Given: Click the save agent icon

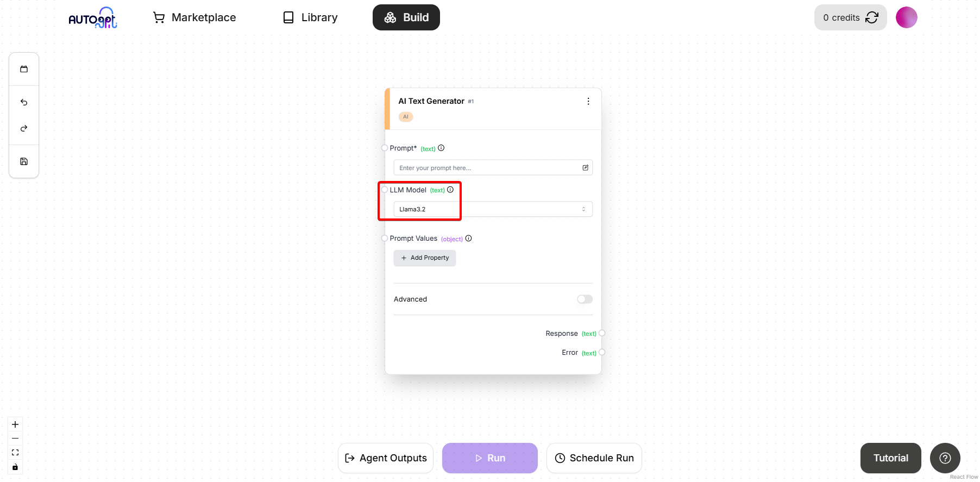Looking at the screenshot, I should (x=24, y=161).
